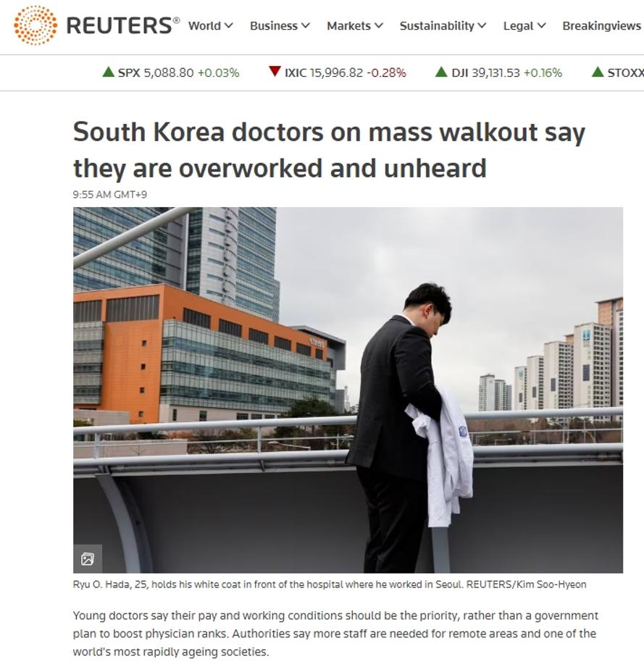Image resolution: width=644 pixels, height=662 pixels.
Task: Click the article photo of man with coat
Action: [348, 390]
